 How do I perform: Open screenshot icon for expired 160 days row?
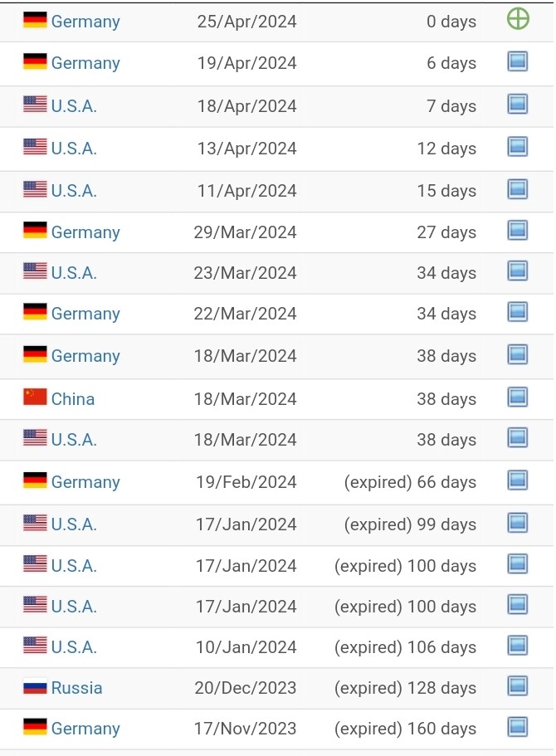click(518, 727)
